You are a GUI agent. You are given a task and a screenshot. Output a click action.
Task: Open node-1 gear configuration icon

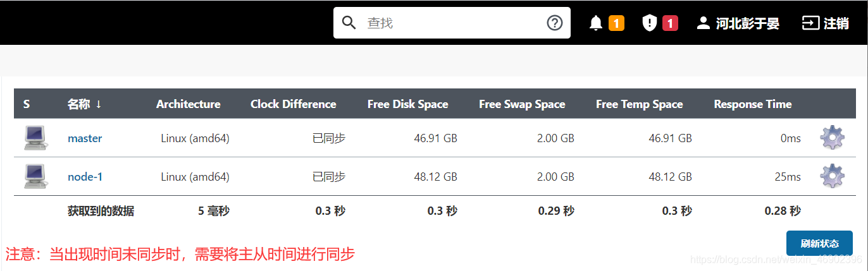pyautogui.click(x=832, y=176)
